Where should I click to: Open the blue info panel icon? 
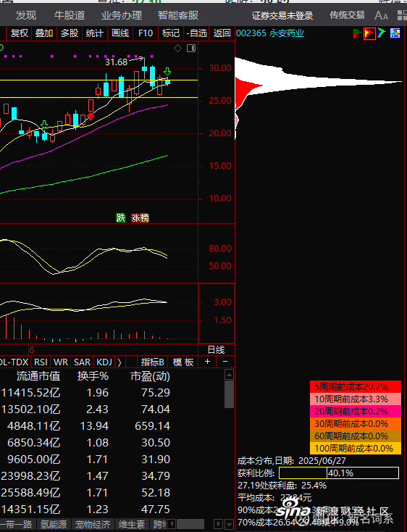[395, 33]
